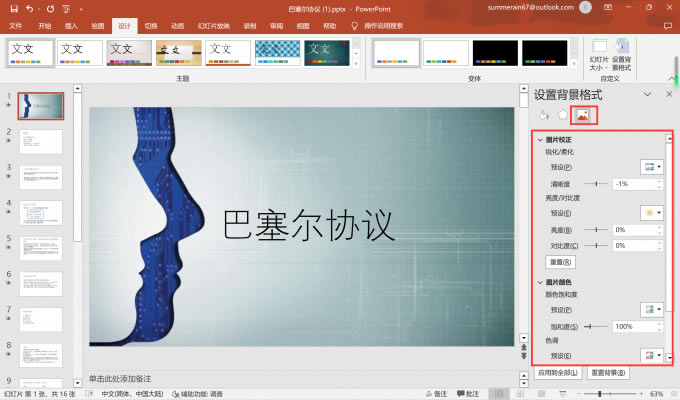Screen dimensions: 680x400
Task: Collapse the 图片校正 section
Action: coord(540,139)
